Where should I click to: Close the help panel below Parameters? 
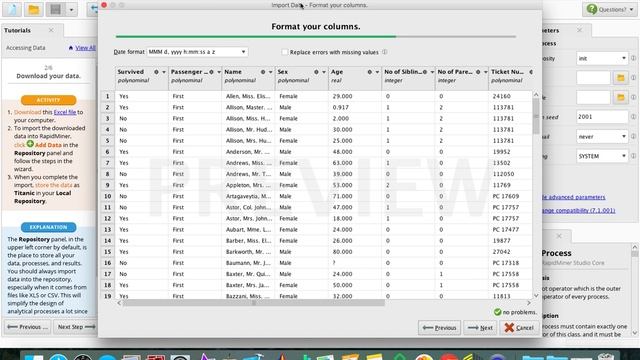point(559,236)
